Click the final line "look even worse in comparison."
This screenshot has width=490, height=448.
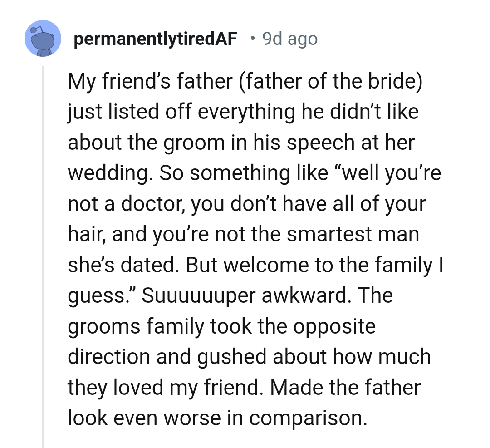pos(217,418)
